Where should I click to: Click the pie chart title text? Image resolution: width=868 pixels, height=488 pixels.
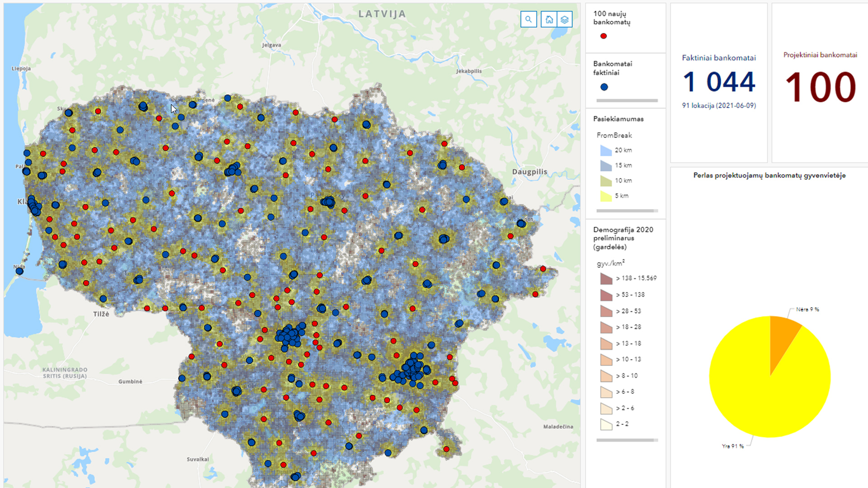tap(769, 175)
